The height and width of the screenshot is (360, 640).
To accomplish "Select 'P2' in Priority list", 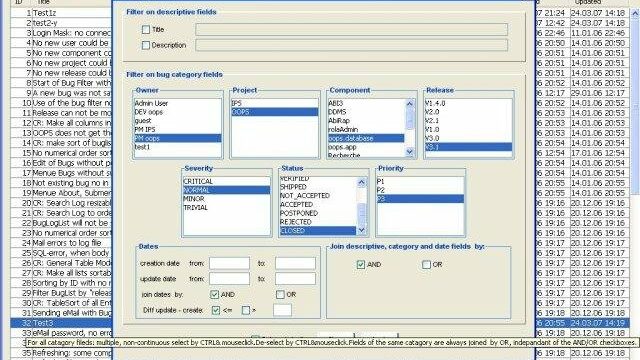I will [x=420, y=190].
